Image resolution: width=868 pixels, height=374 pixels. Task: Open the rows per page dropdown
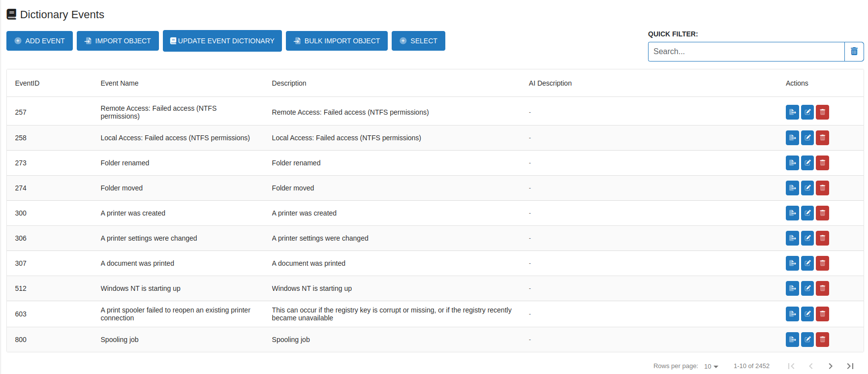pos(711,366)
